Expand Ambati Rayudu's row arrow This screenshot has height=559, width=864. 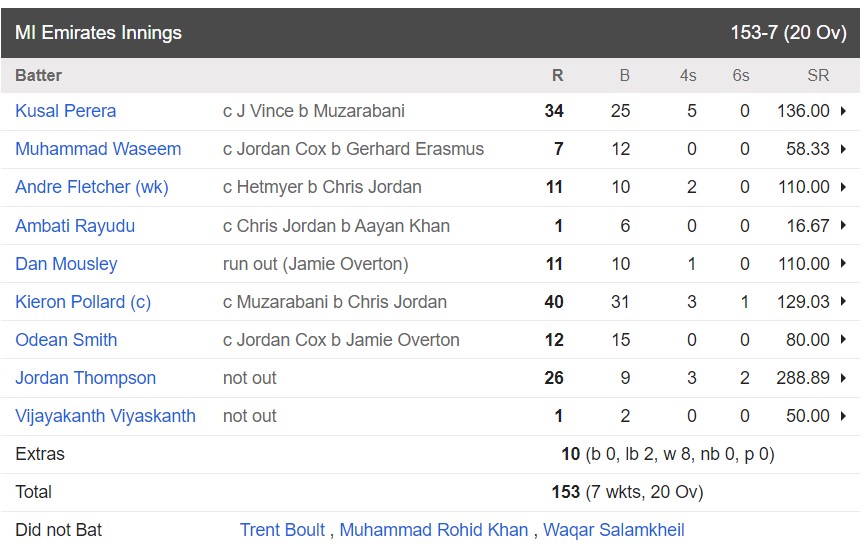point(843,225)
